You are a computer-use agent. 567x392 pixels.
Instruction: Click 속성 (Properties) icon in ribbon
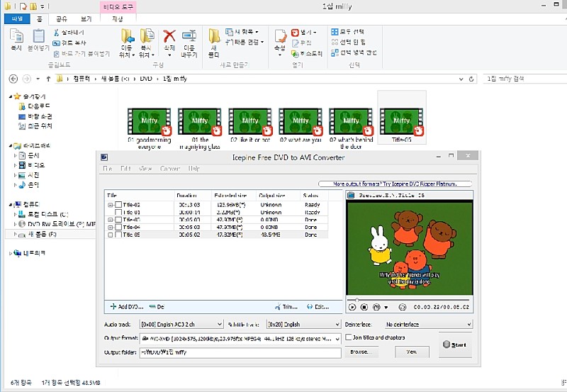click(280, 36)
